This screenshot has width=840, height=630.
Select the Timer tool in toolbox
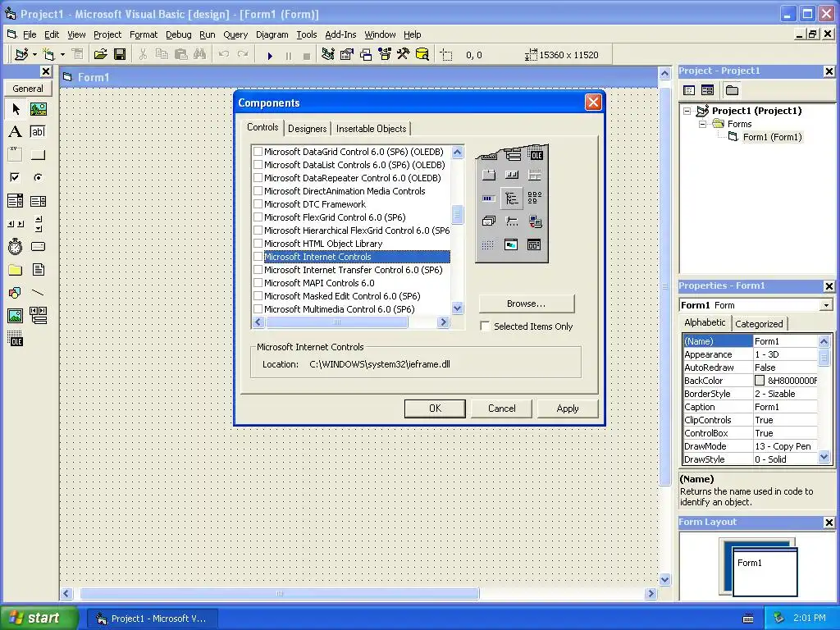[16, 246]
